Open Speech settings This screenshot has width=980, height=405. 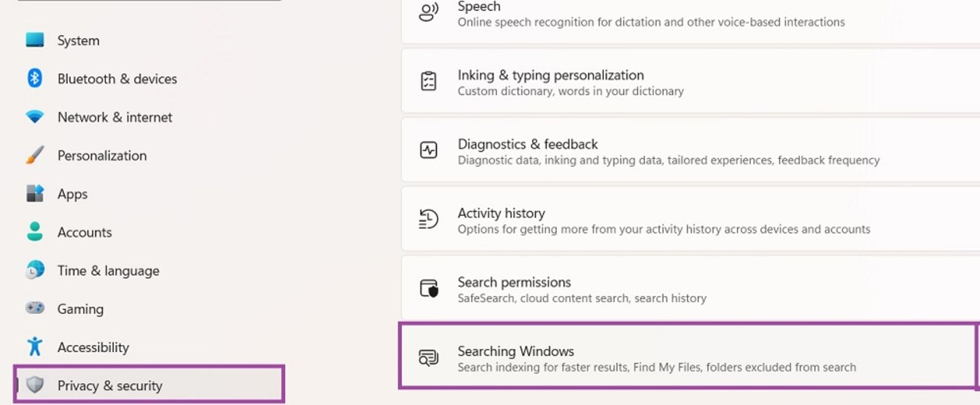(x=691, y=18)
